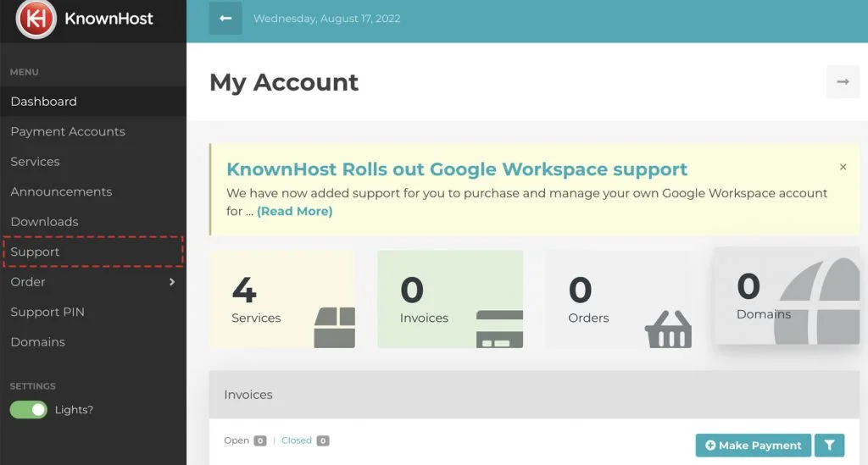This screenshot has height=465, width=868.
Task: Select Services in the sidebar menu
Action: coord(93,162)
